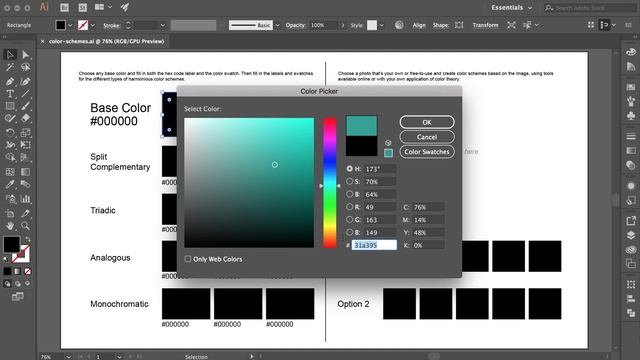
Task: Open the Align panel link
Action: pyautogui.click(x=419, y=25)
